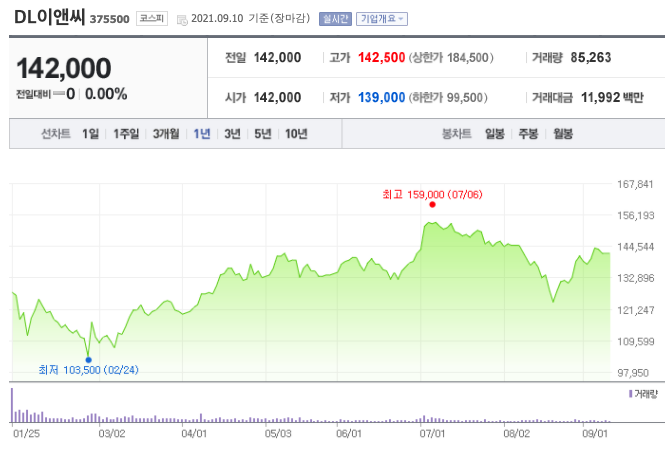This screenshot has height=457, width=665.
Task: Click the 05/03 date axis label
Action: pyautogui.click(x=278, y=433)
